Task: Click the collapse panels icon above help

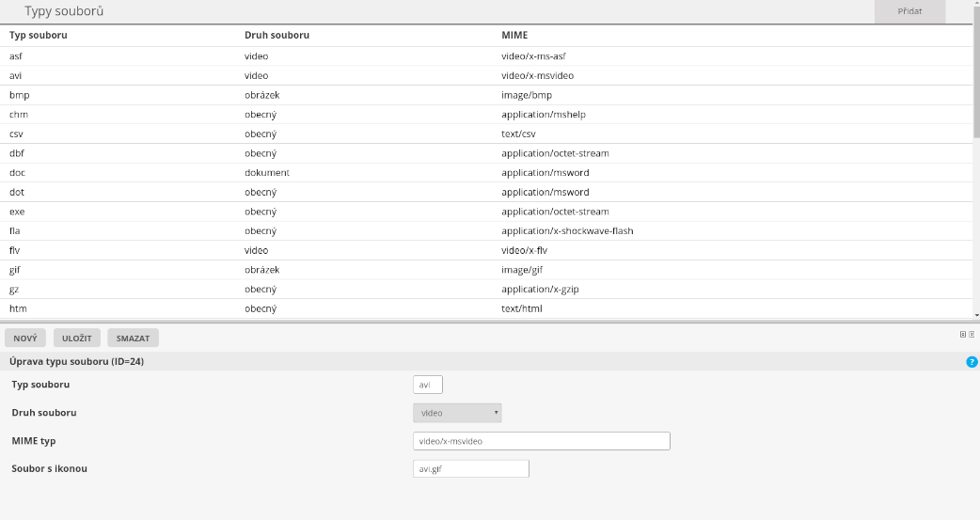Action: [972, 334]
